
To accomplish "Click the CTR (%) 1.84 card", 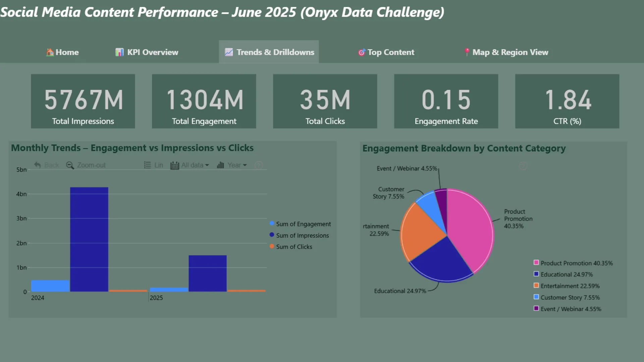I will pyautogui.click(x=567, y=101).
